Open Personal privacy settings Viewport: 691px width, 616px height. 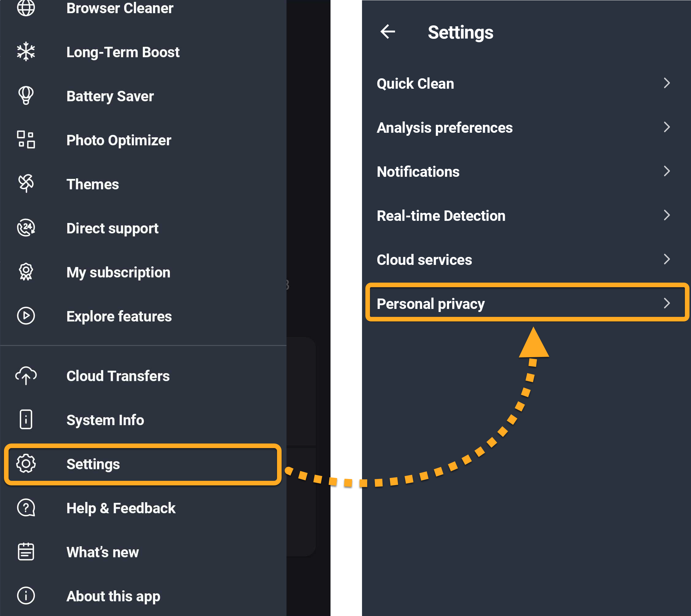430,304
